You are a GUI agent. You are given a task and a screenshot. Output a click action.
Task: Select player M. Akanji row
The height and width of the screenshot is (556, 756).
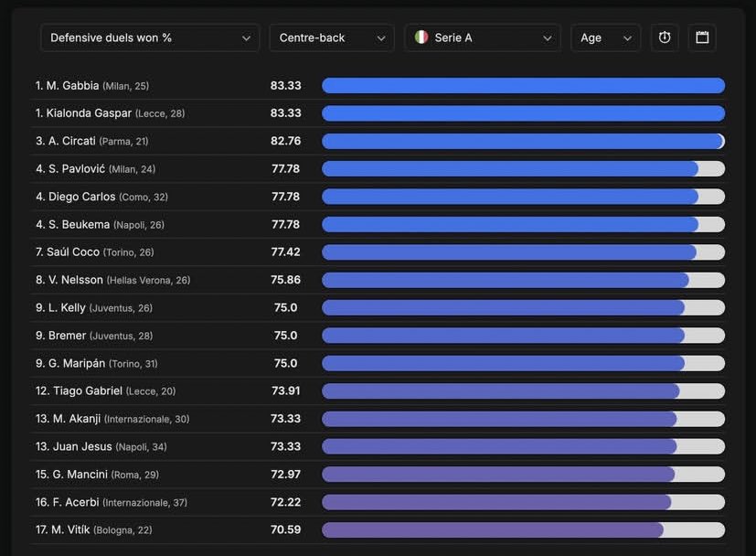[378, 419]
